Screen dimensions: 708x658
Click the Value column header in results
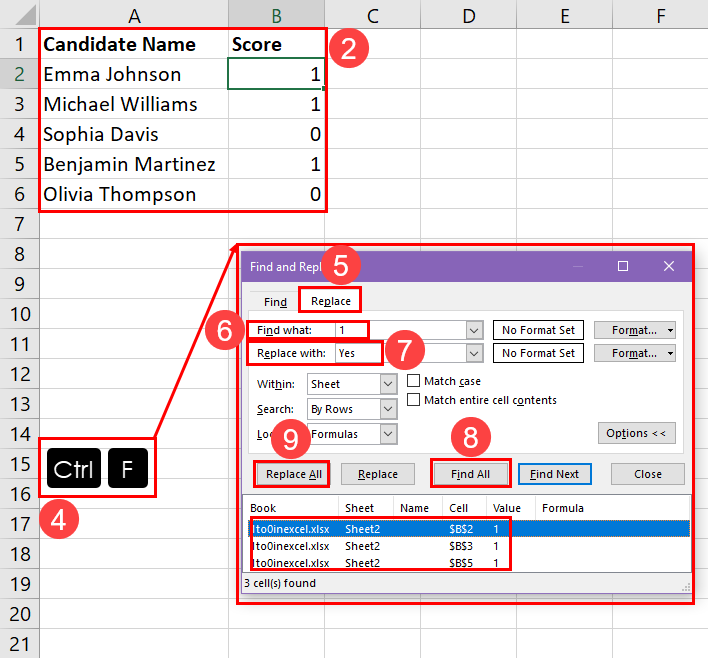click(x=511, y=508)
